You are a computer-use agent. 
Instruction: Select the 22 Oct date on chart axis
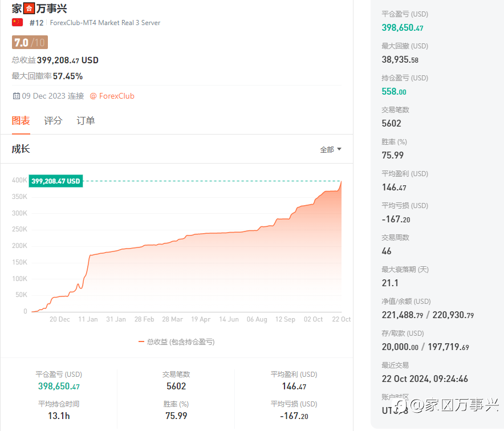pyautogui.click(x=341, y=319)
